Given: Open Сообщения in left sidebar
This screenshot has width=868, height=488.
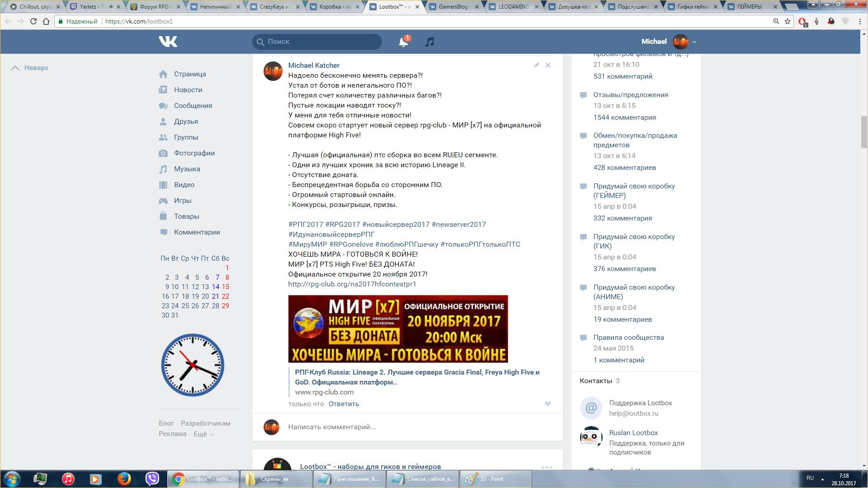Looking at the screenshot, I should [x=193, y=106].
